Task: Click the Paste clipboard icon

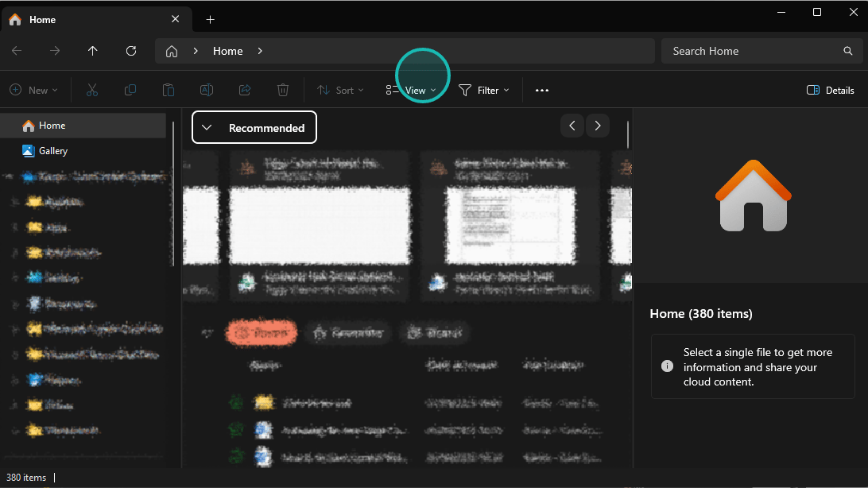Action: 169,90
